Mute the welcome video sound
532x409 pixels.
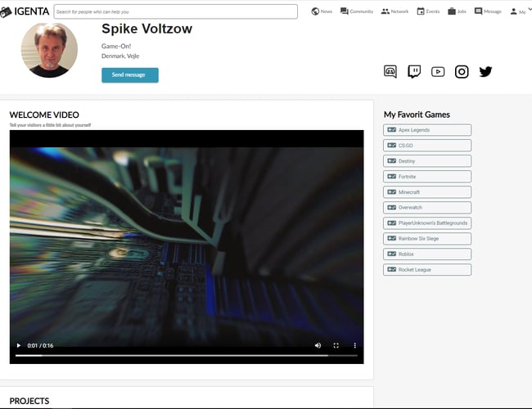(318, 346)
